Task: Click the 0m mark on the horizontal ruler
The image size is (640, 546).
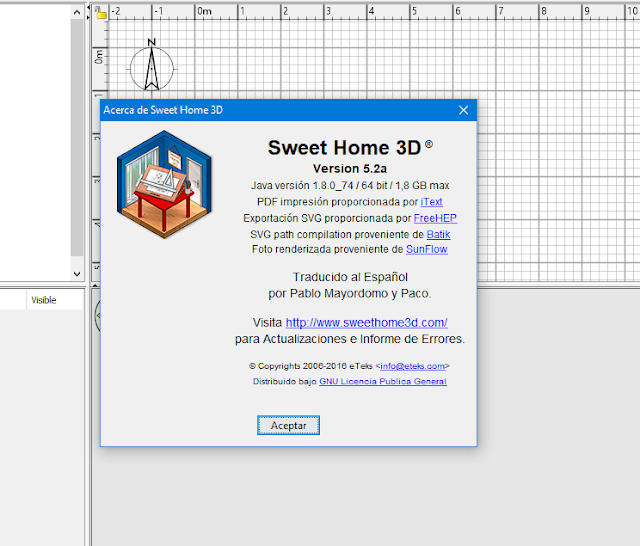Action: pyautogui.click(x=204, y=11)
